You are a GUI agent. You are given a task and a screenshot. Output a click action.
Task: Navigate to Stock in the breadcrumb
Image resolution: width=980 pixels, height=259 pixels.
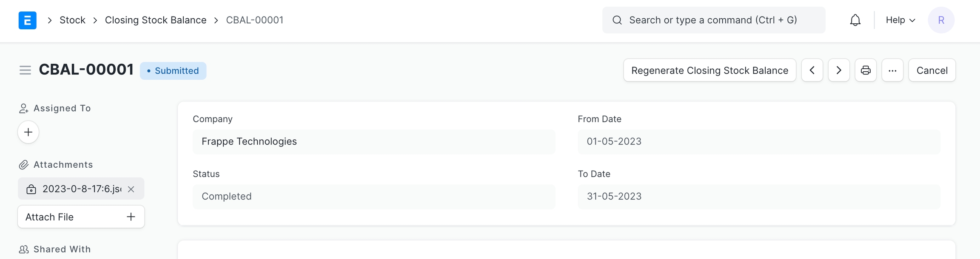coord(72,20)
